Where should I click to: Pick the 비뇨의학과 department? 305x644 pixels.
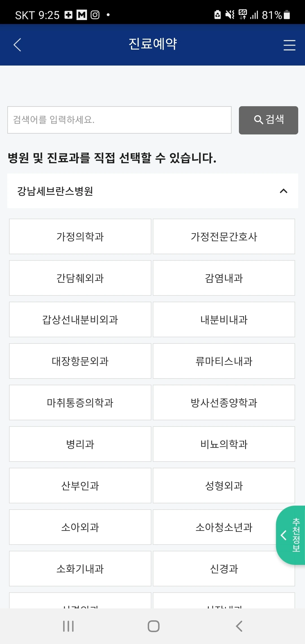224,444
